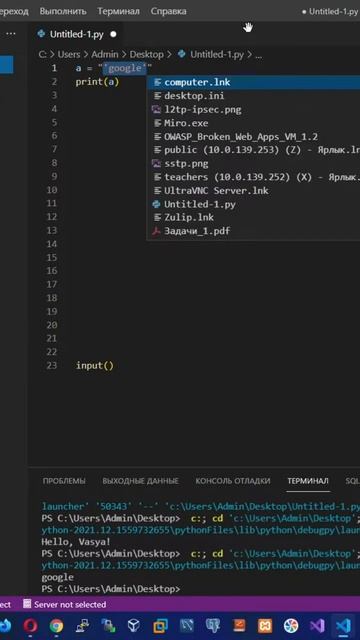Image resolution: width=360 pixels, height=640 pixels.
Task: Click Server not selected in status bar
Action: tap(64, 604)
